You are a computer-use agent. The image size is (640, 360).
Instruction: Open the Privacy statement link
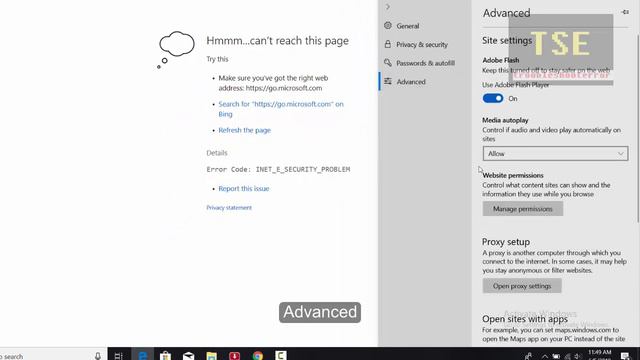tap(229, 208)
